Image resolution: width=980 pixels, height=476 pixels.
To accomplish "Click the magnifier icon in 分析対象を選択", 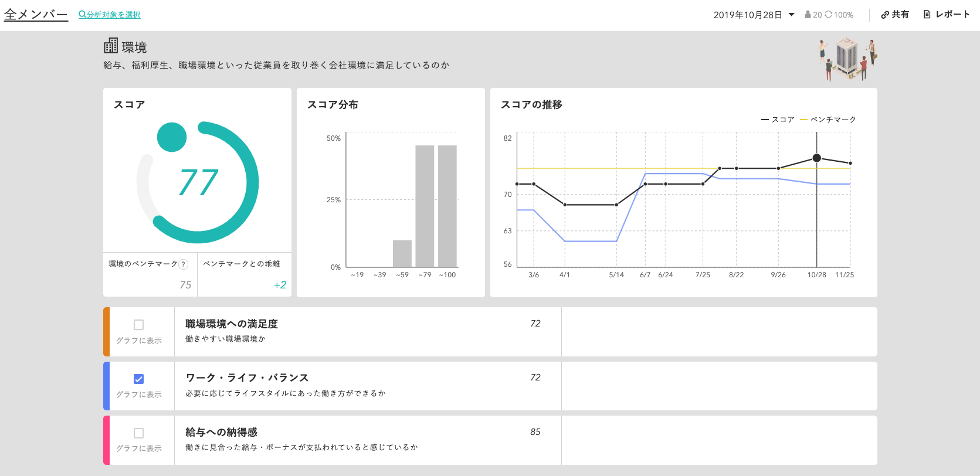I will (82, 15).
